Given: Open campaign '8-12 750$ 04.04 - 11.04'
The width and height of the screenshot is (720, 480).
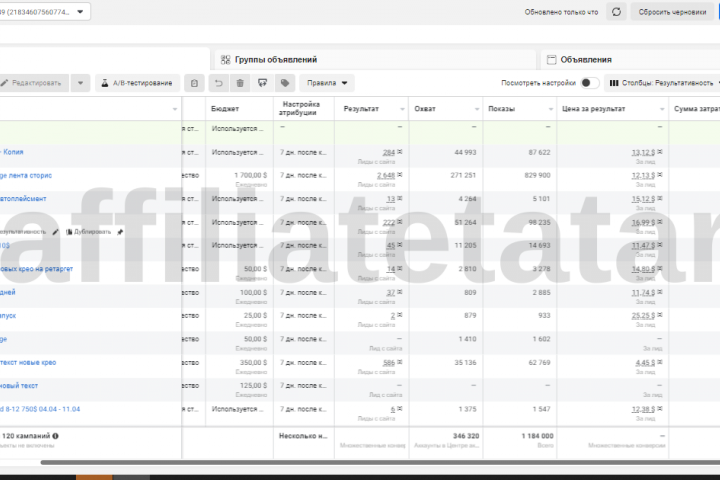Looking at the screenshot, I should point(40,409).
